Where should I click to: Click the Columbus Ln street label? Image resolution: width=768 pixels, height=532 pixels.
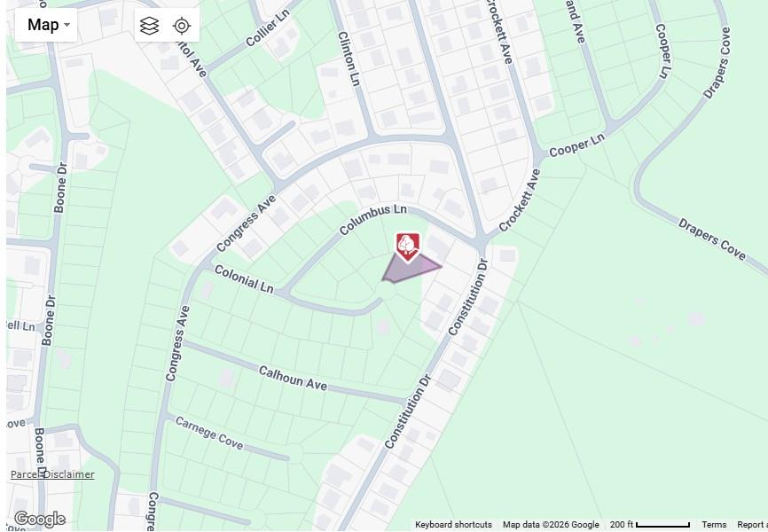tap(372, 219)
